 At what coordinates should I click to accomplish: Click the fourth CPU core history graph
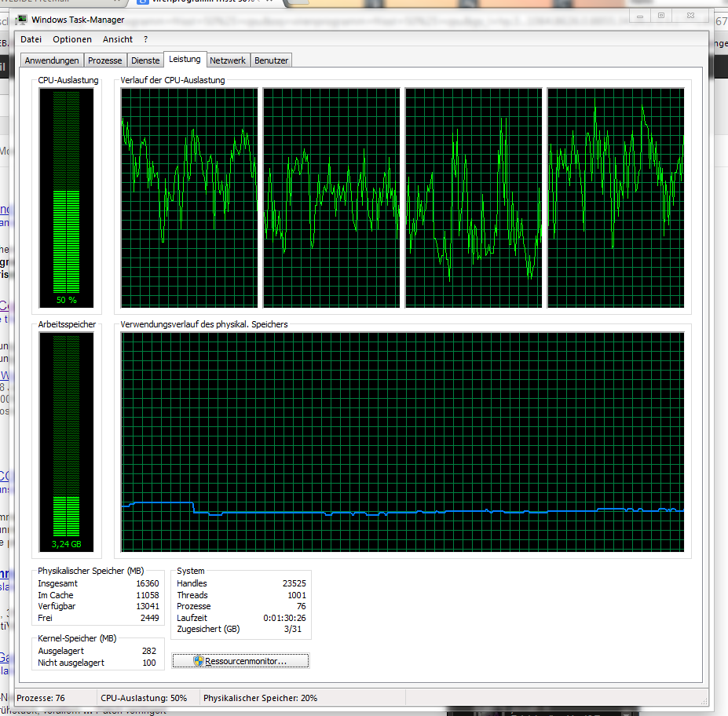click(x=616, y=198)
